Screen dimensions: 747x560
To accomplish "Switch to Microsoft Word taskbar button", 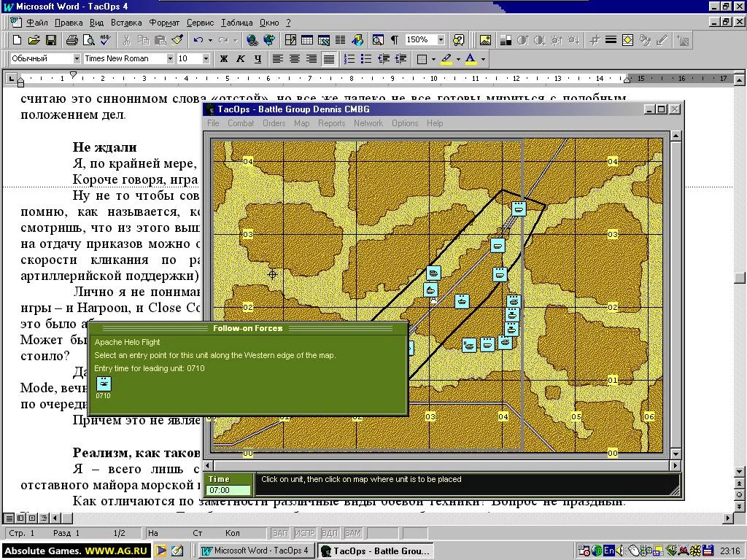I will coord(257,551).
